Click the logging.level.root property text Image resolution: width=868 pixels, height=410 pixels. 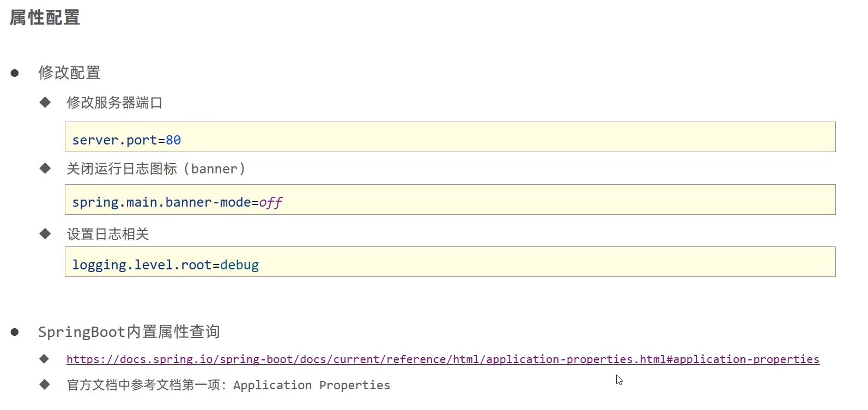pyautogui.click(x=142, y=265)
